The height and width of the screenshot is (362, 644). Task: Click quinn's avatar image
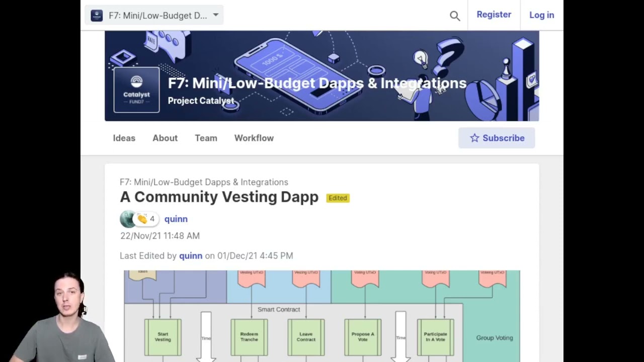(128, 219)
